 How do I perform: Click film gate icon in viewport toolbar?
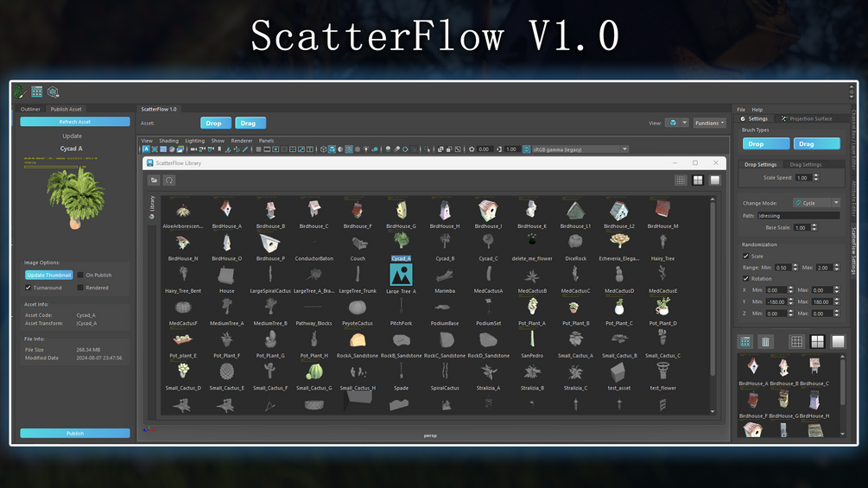[x=267, y=149]
